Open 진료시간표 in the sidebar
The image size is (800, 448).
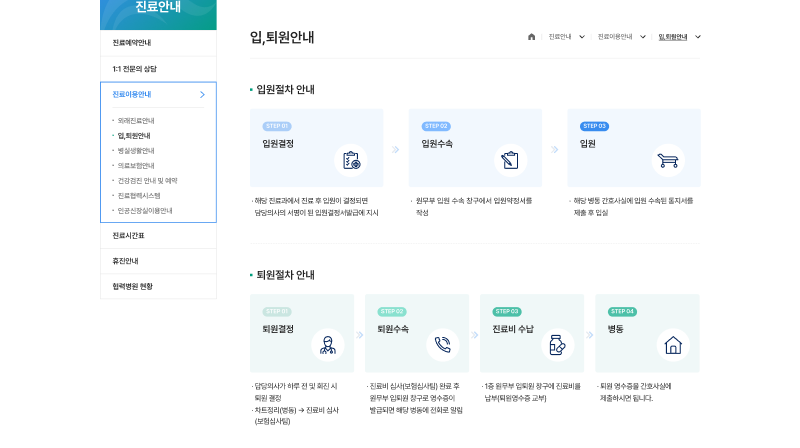click(x=158, y=236)
